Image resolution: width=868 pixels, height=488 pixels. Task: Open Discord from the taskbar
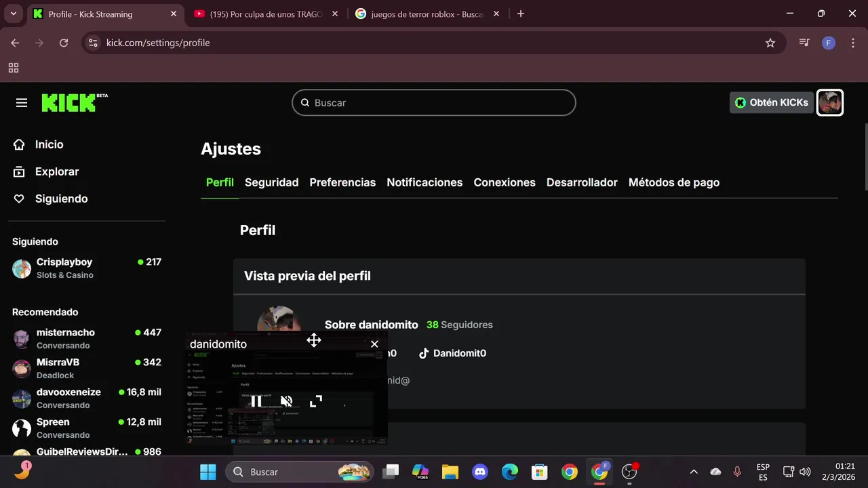[x=480, y=472]
